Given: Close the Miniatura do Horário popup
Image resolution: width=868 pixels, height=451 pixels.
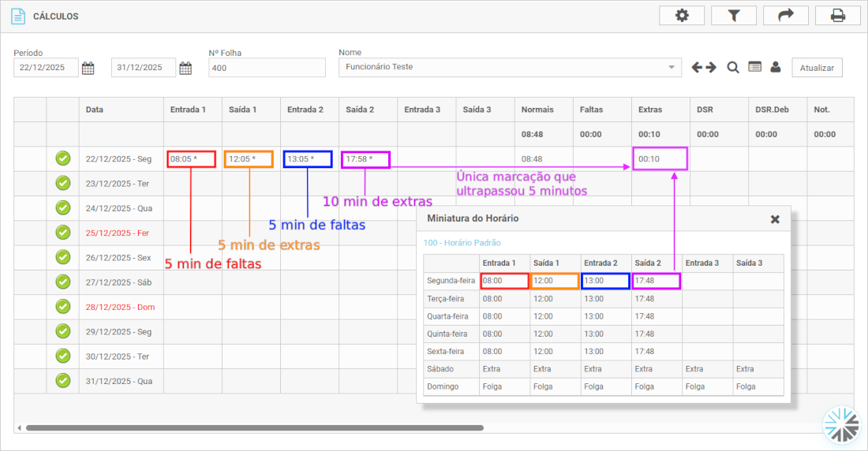Looking at the screenshot, I should point(775,219).
